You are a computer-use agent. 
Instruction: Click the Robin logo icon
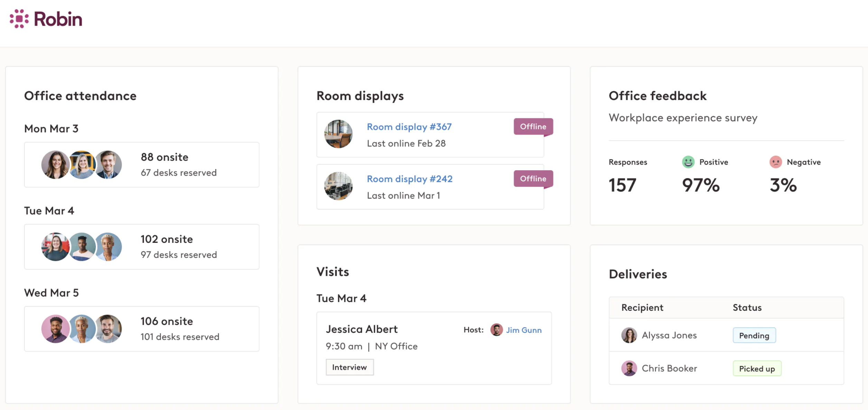19,19
